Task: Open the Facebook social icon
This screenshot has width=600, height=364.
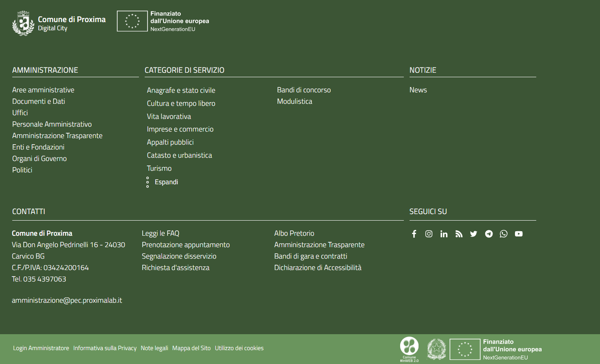Action: point(414,234)
